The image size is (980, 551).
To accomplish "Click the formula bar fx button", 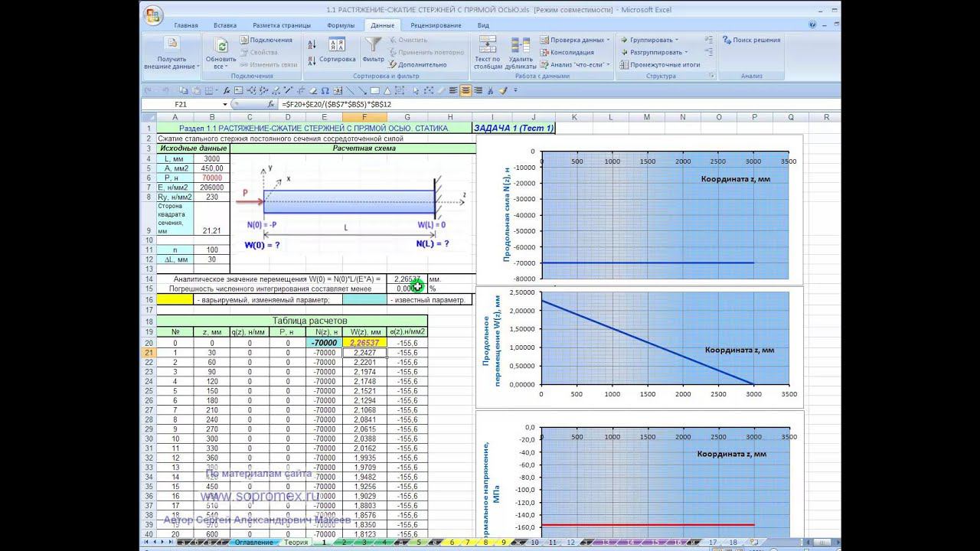I will tap(271, 104).
